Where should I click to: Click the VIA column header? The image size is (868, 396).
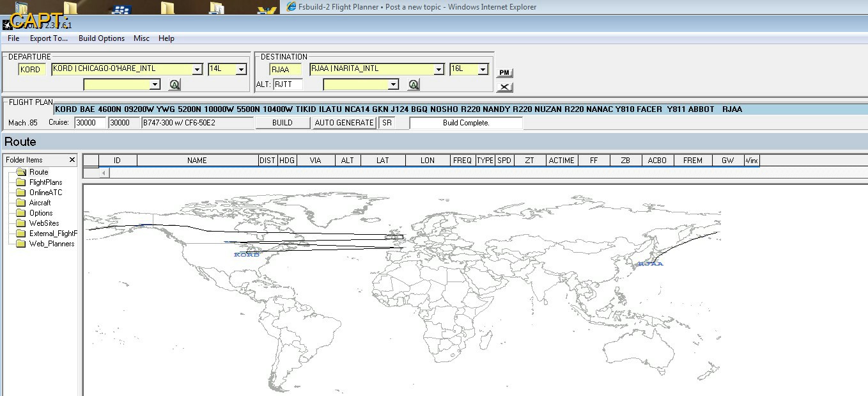pos(316,161)
